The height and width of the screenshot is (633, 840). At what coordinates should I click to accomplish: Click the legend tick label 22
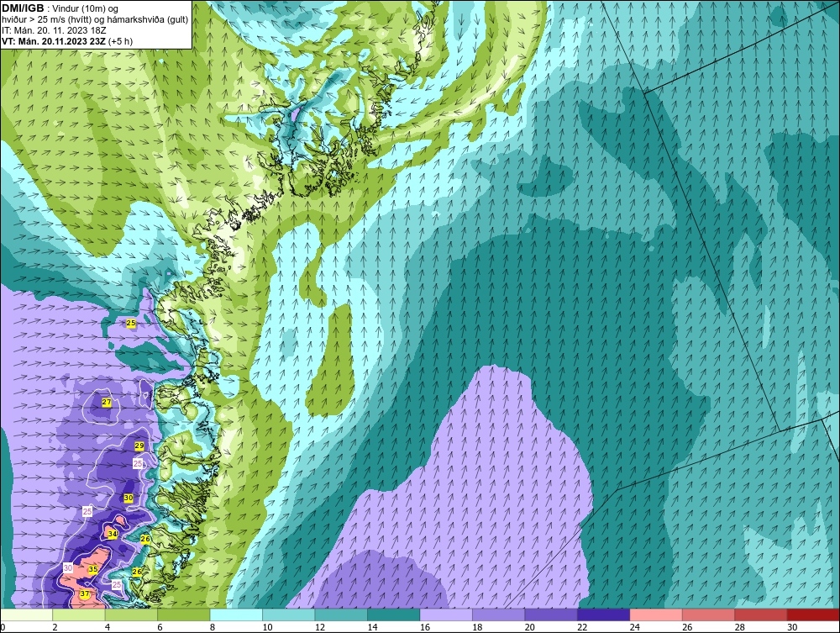click(582, 627)
